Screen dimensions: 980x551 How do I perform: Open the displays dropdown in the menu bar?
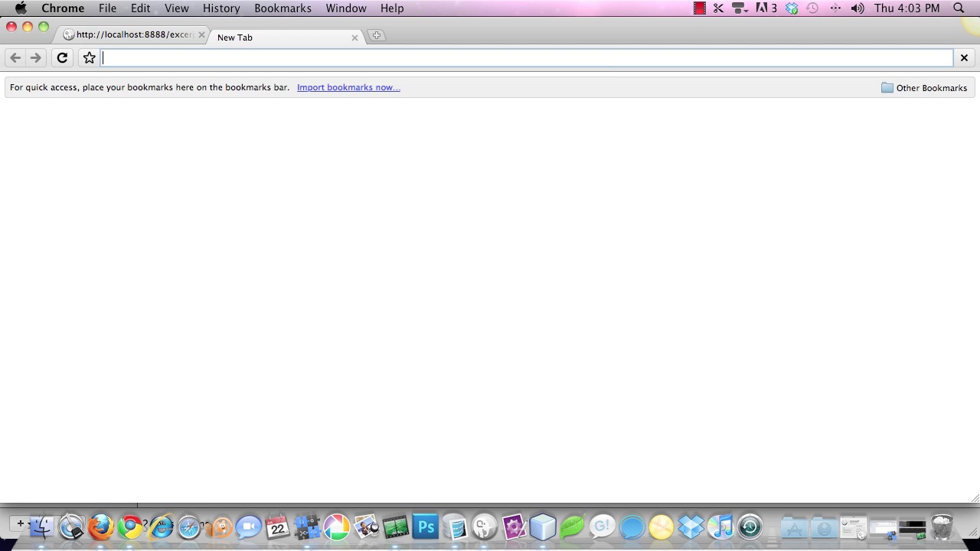740,8
